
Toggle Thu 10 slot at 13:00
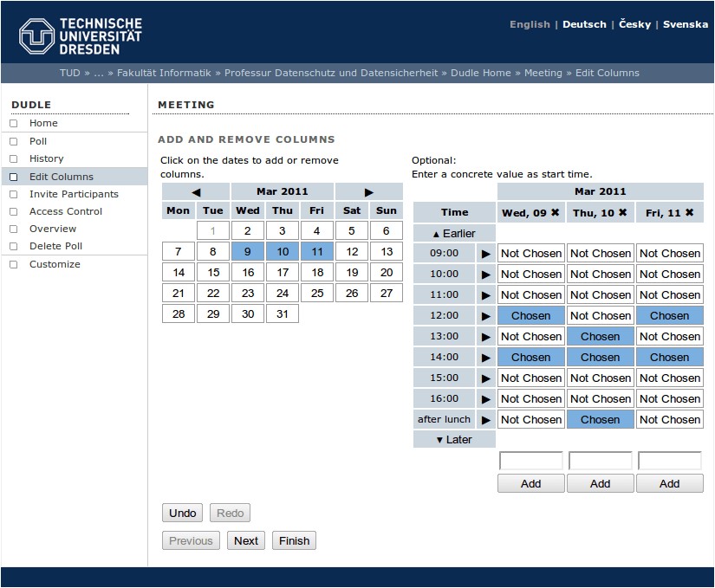pyautogui.click(x=600, y=337)
